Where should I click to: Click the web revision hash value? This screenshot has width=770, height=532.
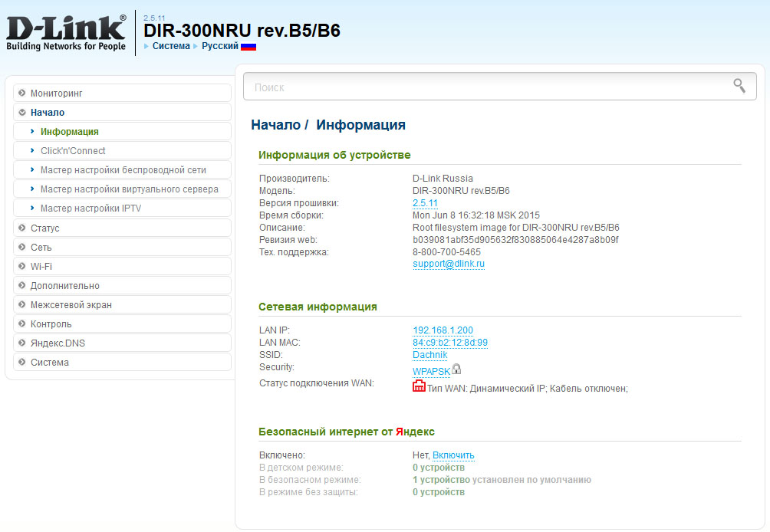point(515,239)
